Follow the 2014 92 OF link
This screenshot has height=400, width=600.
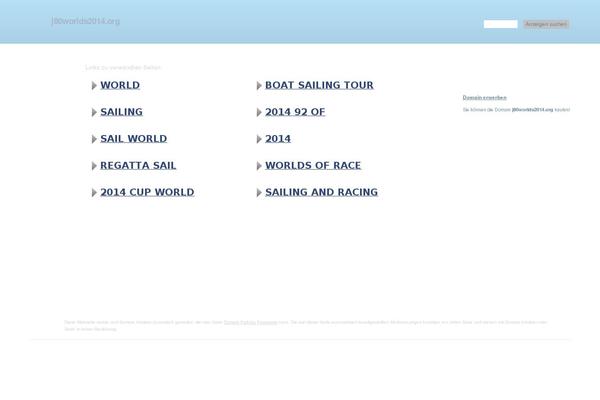tap(295, 112)
